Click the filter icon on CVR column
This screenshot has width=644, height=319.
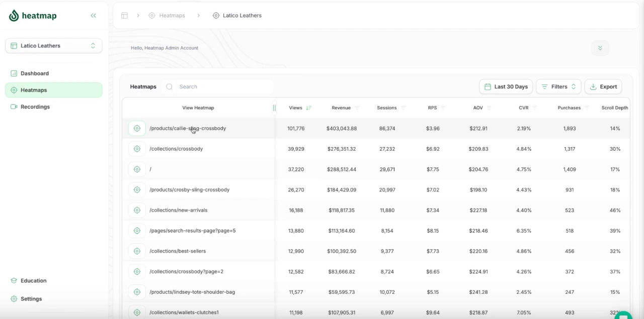coord(535,108)
